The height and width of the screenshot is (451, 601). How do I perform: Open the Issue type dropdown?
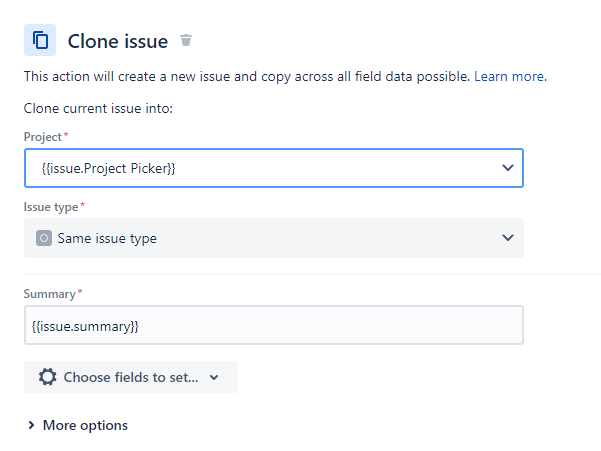coord(260,238)
